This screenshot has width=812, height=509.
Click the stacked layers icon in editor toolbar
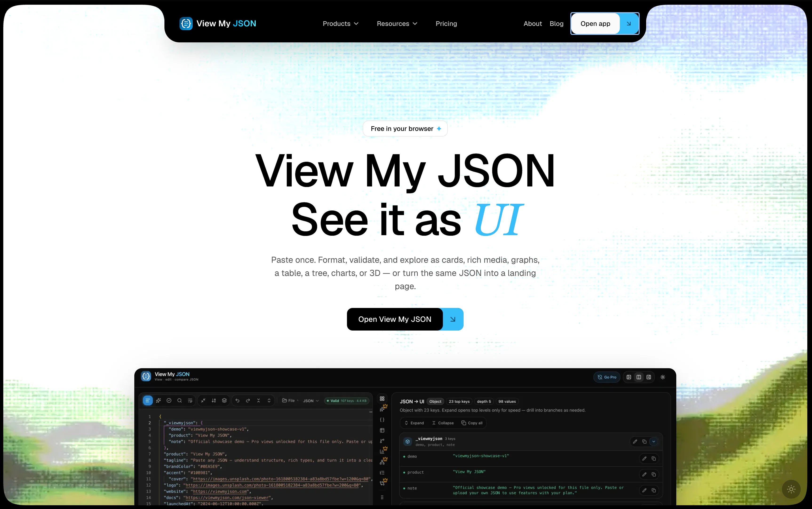tap(224, 401)
